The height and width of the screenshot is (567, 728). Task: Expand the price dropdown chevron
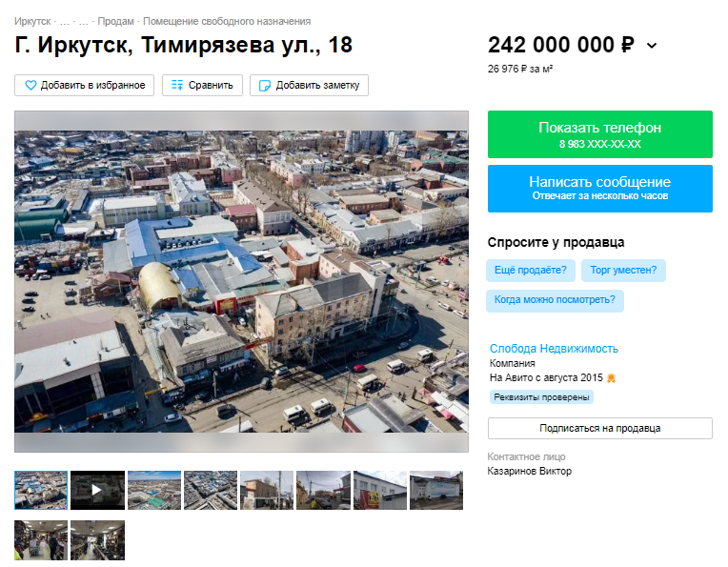pos(652,46)
